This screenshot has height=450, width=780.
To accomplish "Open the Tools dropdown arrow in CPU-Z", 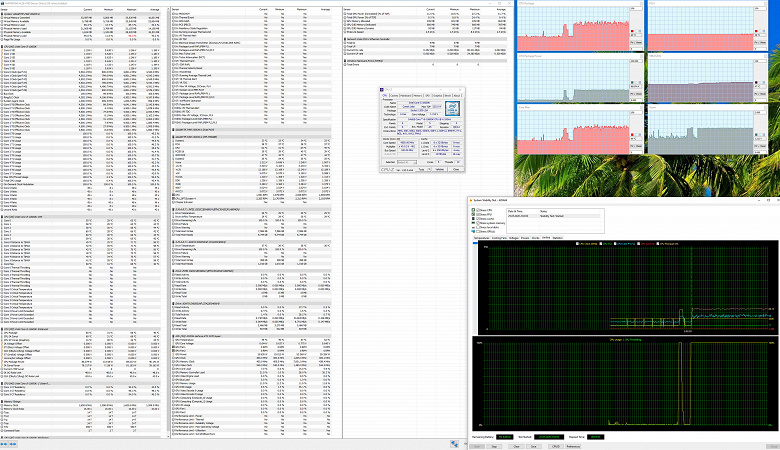I will point(429,170).
